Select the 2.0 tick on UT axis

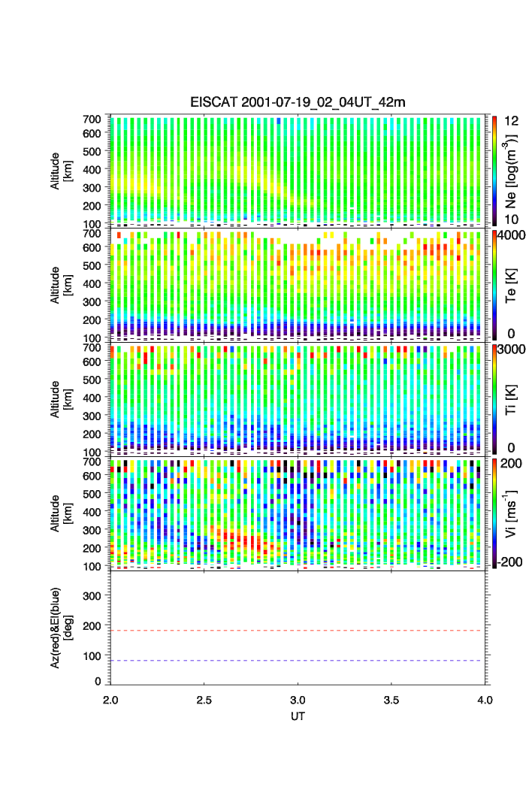tap(110, 699)
